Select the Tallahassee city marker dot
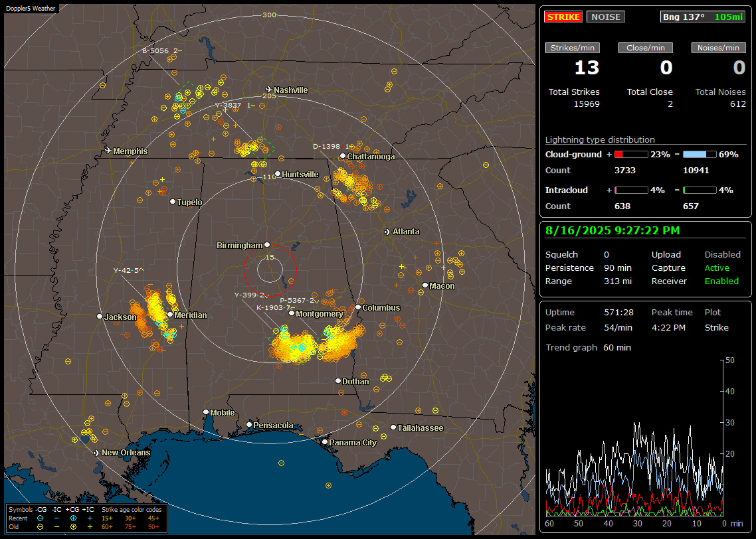Screen dimensions: 756x539 click(x=393, y=427)
